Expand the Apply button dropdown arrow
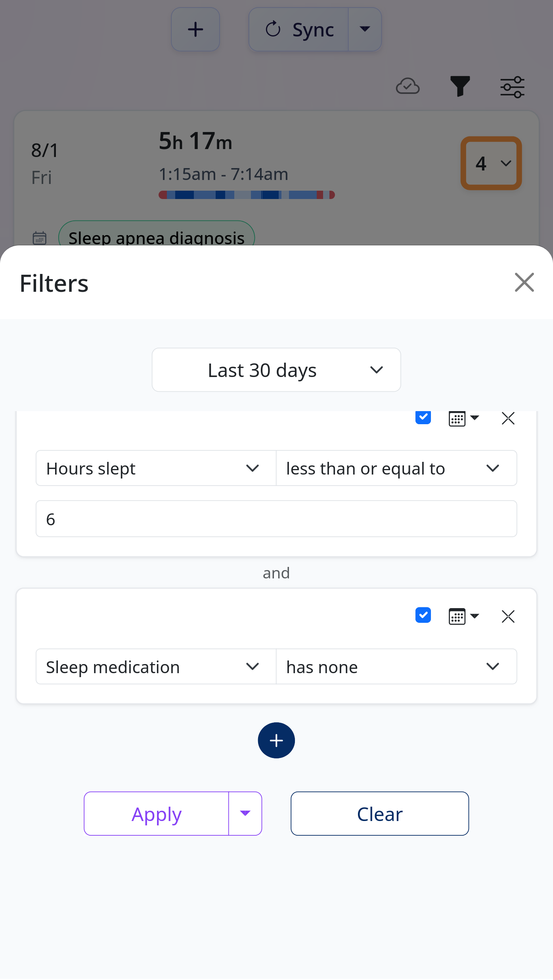 click(245, 813)
